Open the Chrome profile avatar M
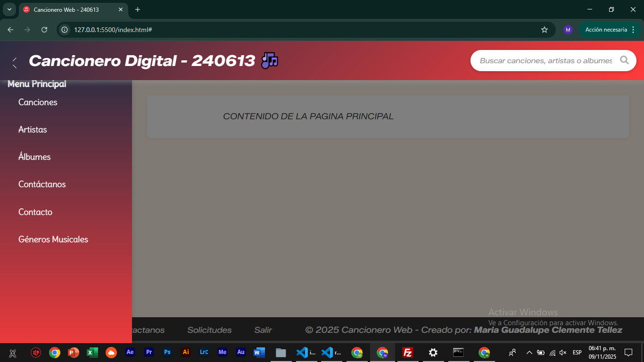 568,30
